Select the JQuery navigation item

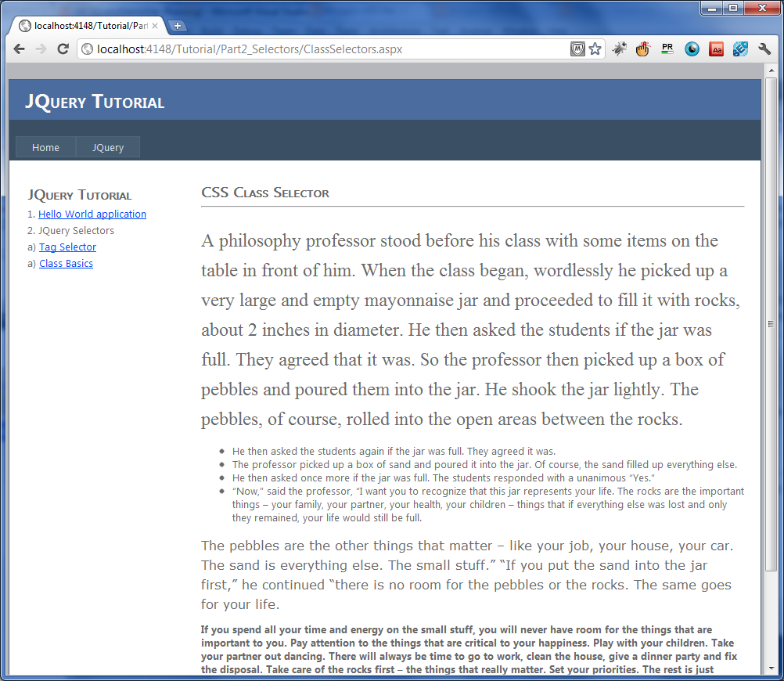click(107, 147)
